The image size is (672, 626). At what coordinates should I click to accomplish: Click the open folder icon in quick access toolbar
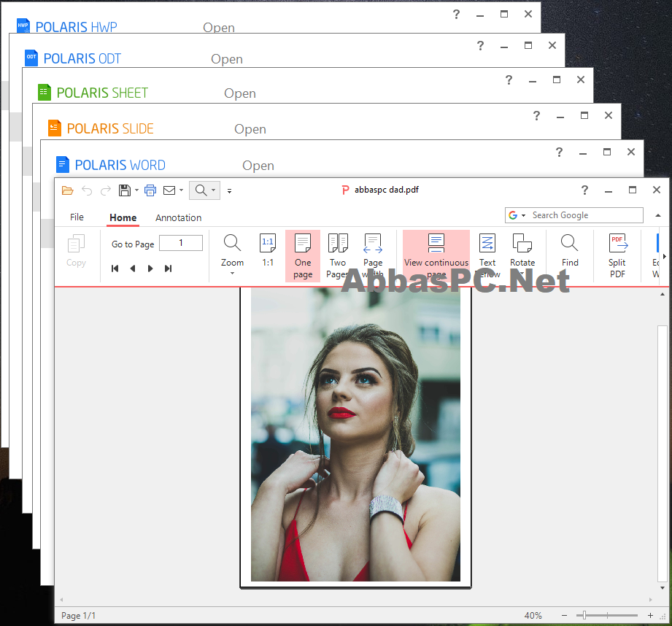(67, 190)
